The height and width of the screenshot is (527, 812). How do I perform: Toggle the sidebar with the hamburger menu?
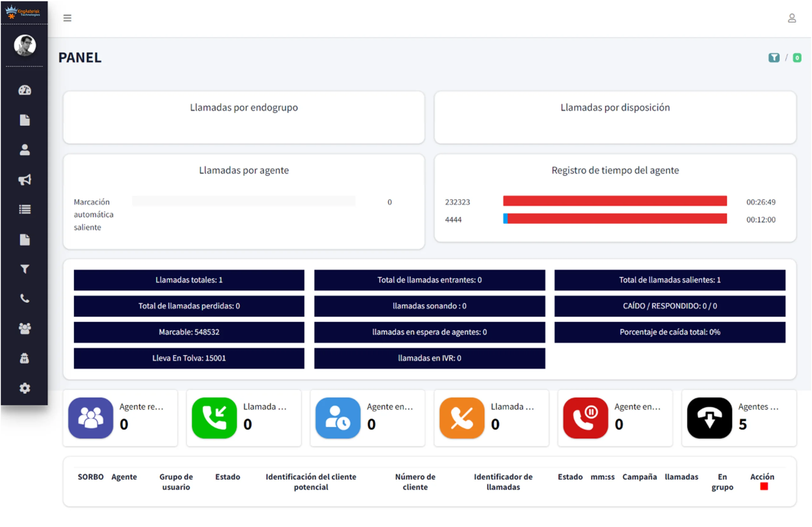(67, 18)
